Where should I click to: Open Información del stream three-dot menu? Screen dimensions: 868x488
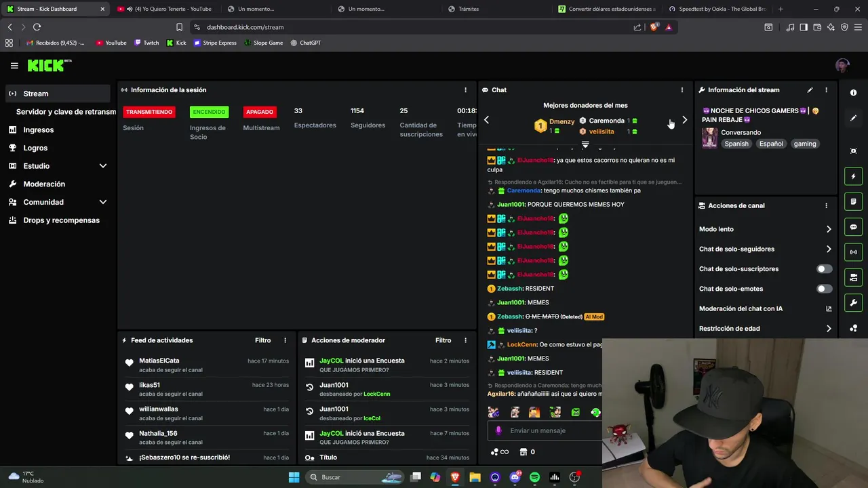point(826,90)
